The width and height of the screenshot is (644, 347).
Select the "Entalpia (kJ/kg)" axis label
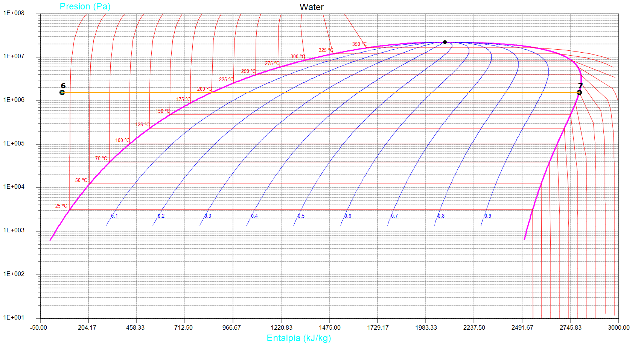[x=298, y=338]
